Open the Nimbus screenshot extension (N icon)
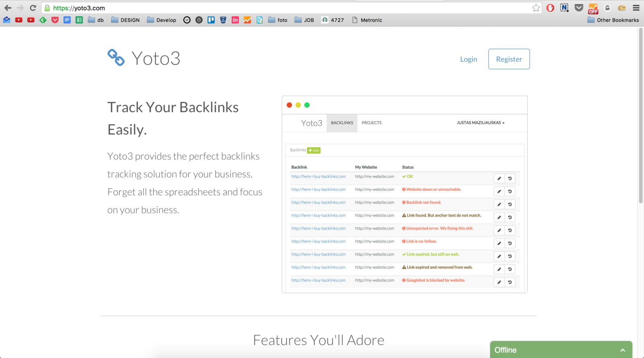 click(564, 8)
